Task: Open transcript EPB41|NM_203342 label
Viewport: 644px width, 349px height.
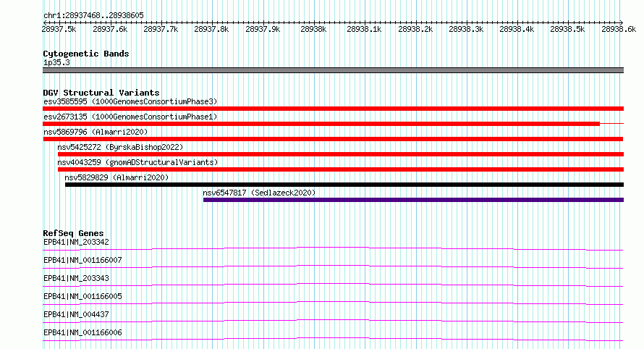Action: tap(76, 242)
